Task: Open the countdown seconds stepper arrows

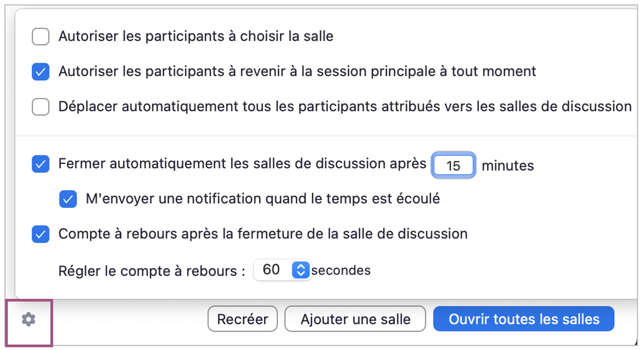Action: click(x=301, y=270)
